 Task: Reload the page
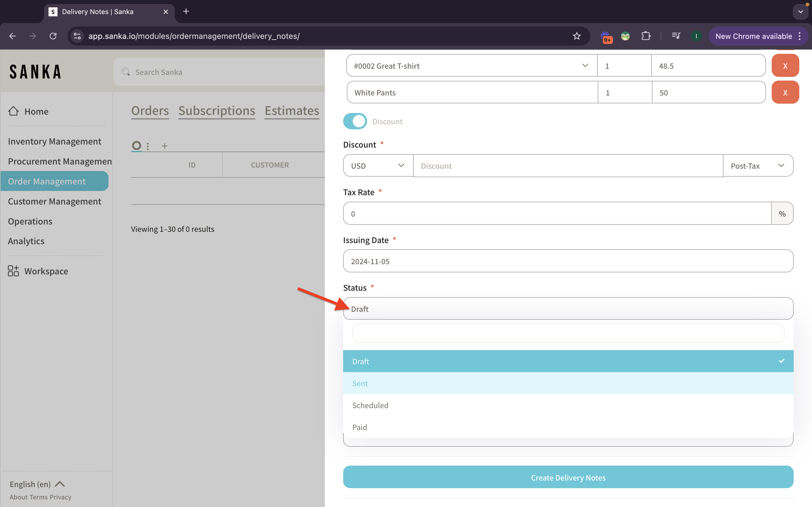[x=53, y=36]
